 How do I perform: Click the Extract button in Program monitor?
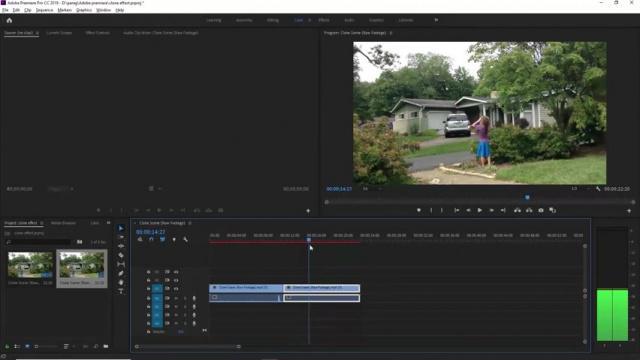[529, 210]
